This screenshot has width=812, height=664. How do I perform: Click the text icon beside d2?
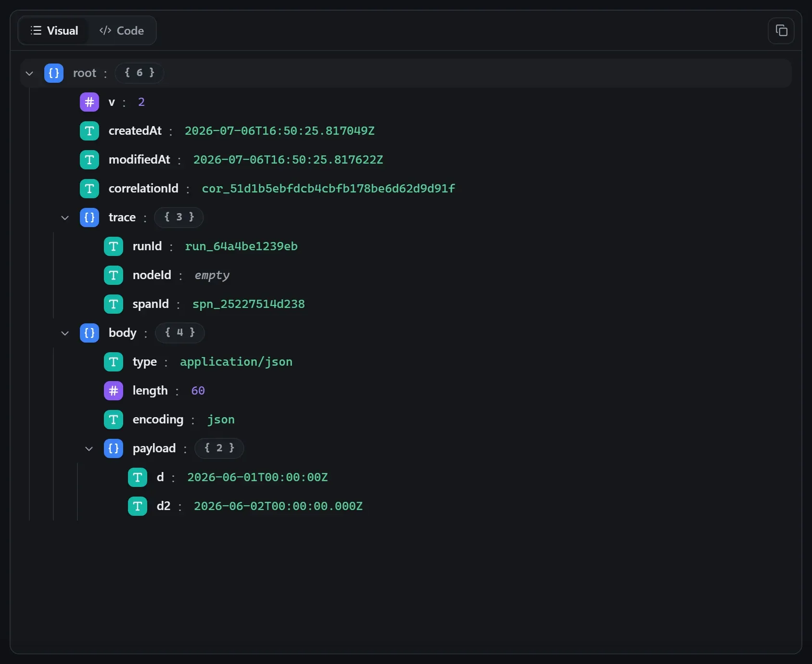coord(138,506)
